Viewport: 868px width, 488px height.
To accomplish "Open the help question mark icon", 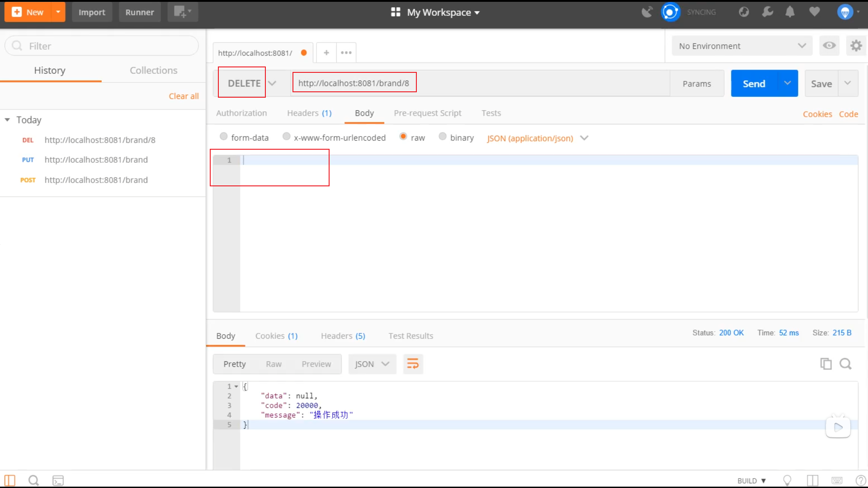I will pyautogui.click(x=861, y=480).
